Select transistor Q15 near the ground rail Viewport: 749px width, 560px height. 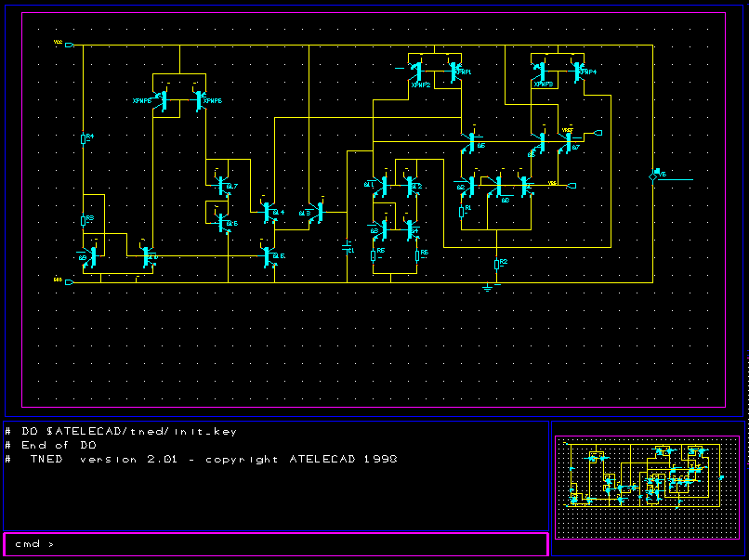[x=269, y=256]
